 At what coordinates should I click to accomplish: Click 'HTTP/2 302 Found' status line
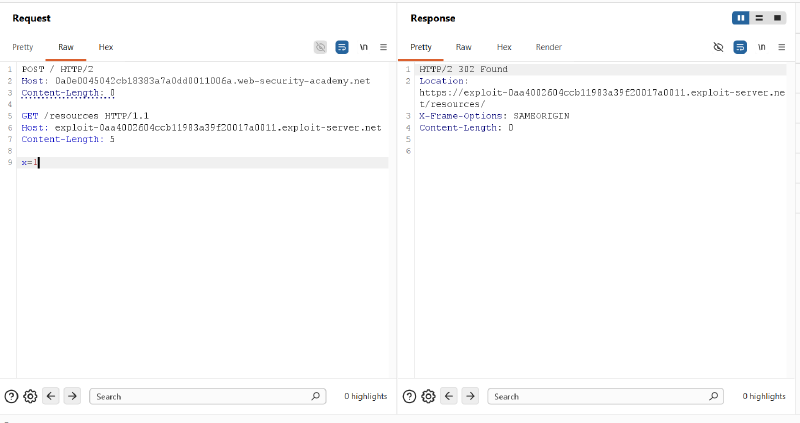tap(463, 69)
